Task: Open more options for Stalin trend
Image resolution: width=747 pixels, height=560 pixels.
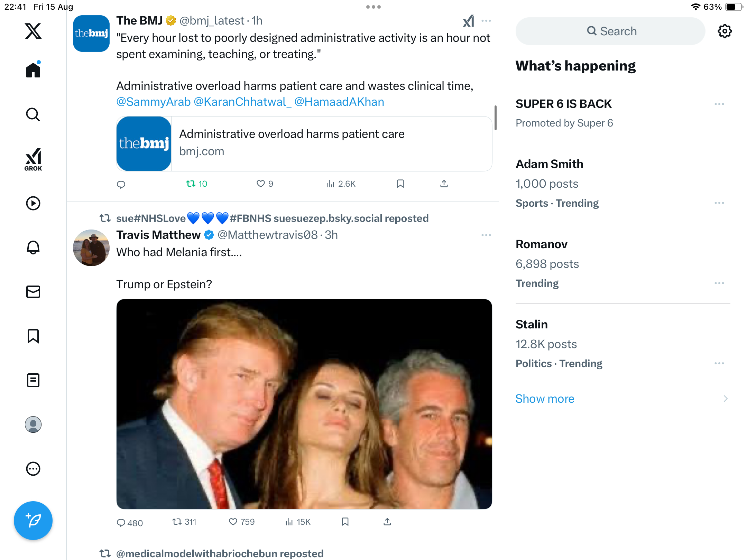Action: pos(719,363)
